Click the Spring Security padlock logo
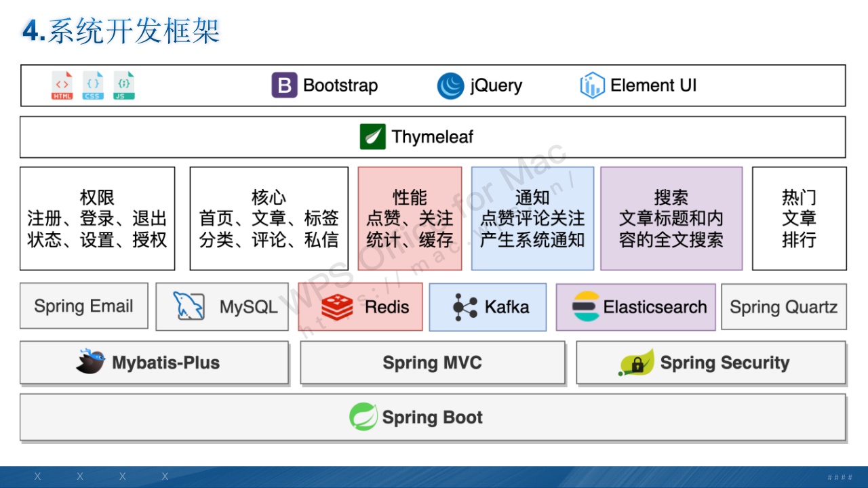 636,363
